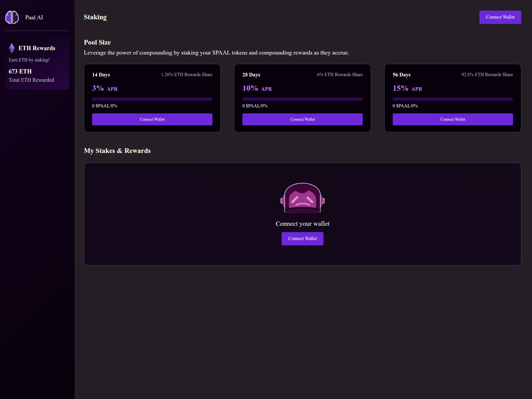
Task: Click the 15% APR label
Action: (407, 88)
